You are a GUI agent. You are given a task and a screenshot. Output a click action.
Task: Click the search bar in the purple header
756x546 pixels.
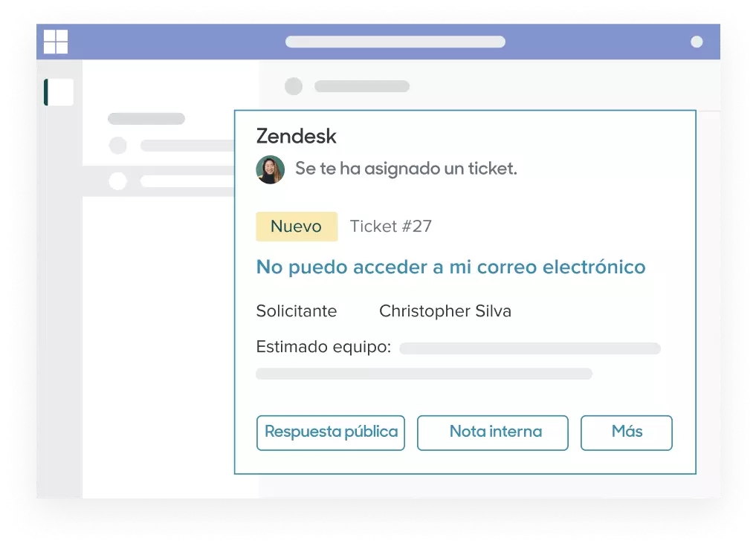tap(395, 42)
